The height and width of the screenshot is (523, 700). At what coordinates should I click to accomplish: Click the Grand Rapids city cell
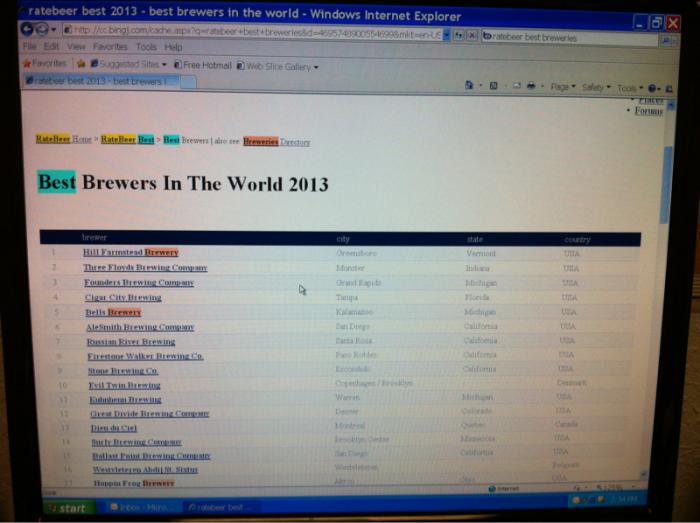(x=358, y=283)
